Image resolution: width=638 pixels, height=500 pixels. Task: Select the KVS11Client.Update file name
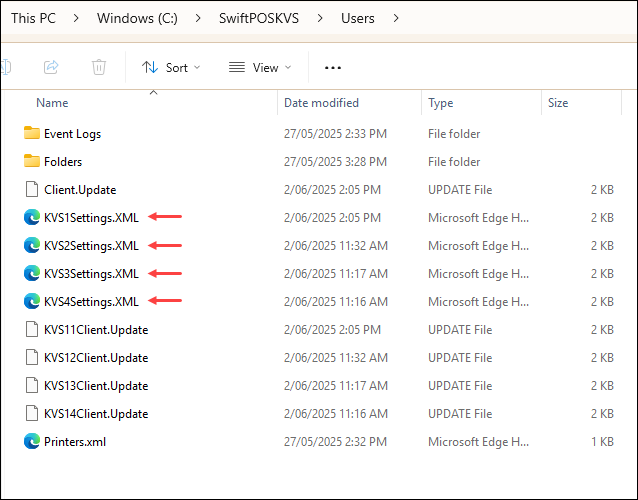96,330
